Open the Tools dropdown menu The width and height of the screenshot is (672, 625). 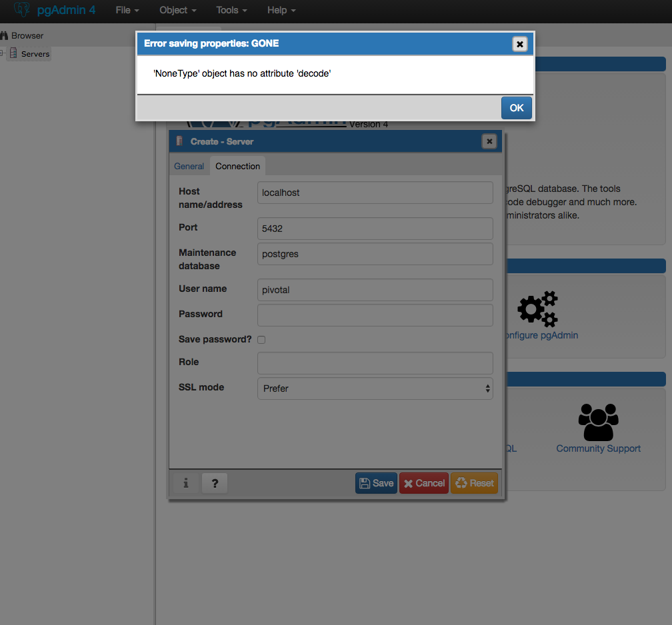[x=231, y=10]
